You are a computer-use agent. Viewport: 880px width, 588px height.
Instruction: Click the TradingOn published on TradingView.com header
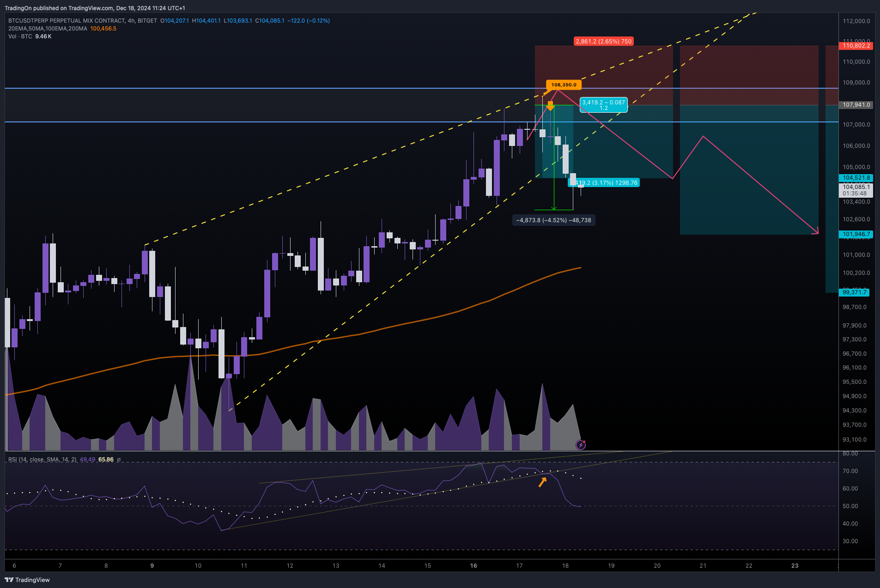95,8
